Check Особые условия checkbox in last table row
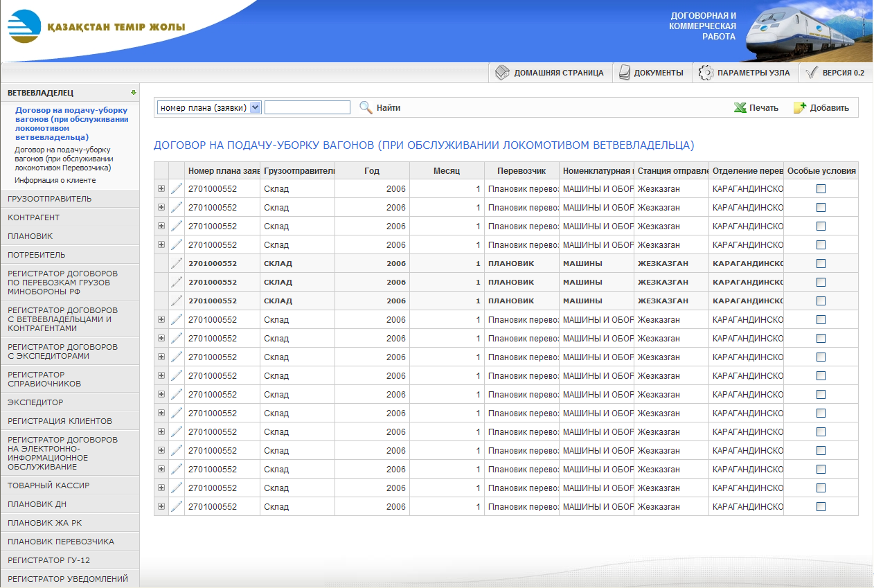This screenshot has height=588, width=874. tap(821, 506)
